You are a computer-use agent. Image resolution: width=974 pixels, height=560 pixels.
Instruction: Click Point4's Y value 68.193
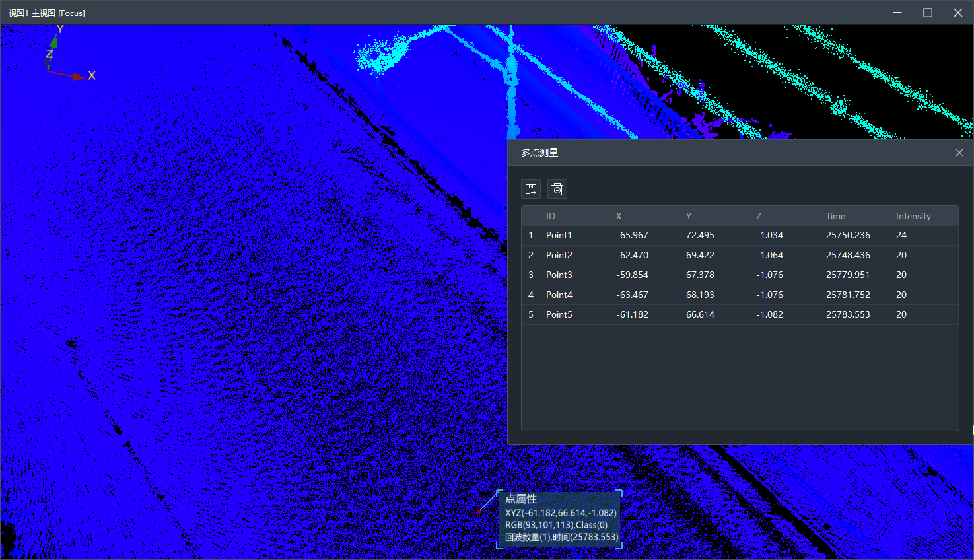click(700, 295)
